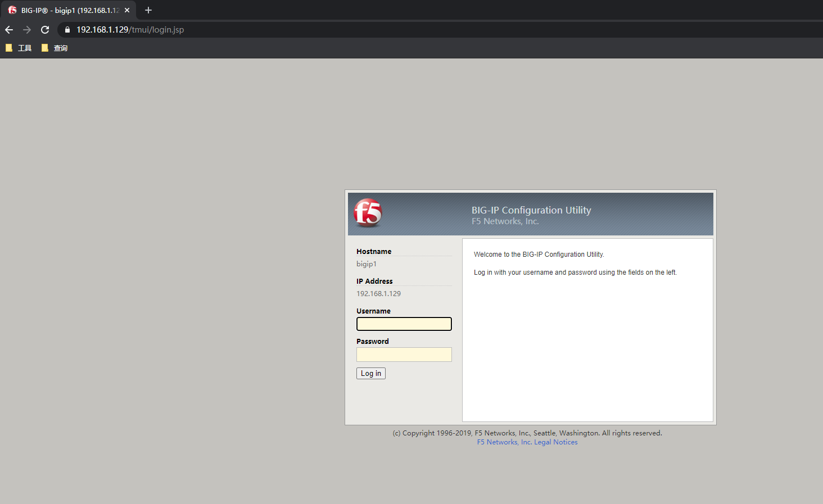Click BIG-IP Configuration Utility heading

click(531, 210)
